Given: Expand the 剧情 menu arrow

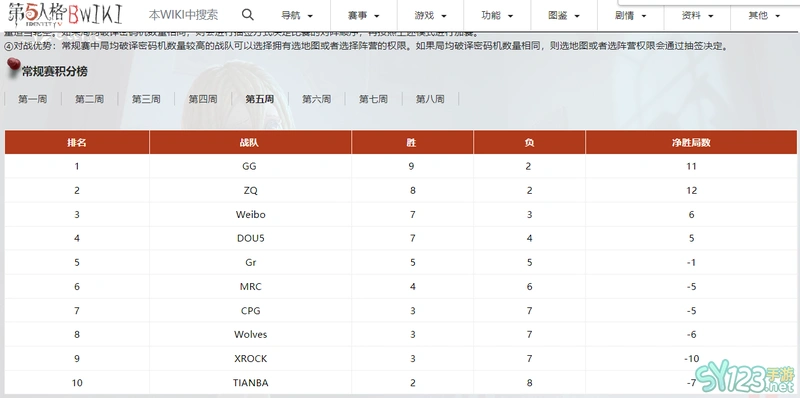Looking at the screenshot, I should pyautogui.click(x=644, y=16).
